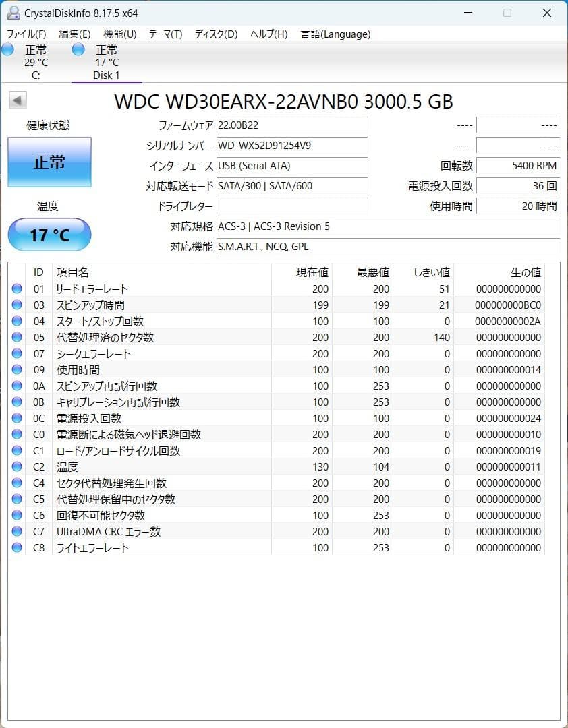Viewport: 568px width, 728px height.
Task: Open the ディスク(D) menu
Action: pyautogui.click(x=215, y=34)
